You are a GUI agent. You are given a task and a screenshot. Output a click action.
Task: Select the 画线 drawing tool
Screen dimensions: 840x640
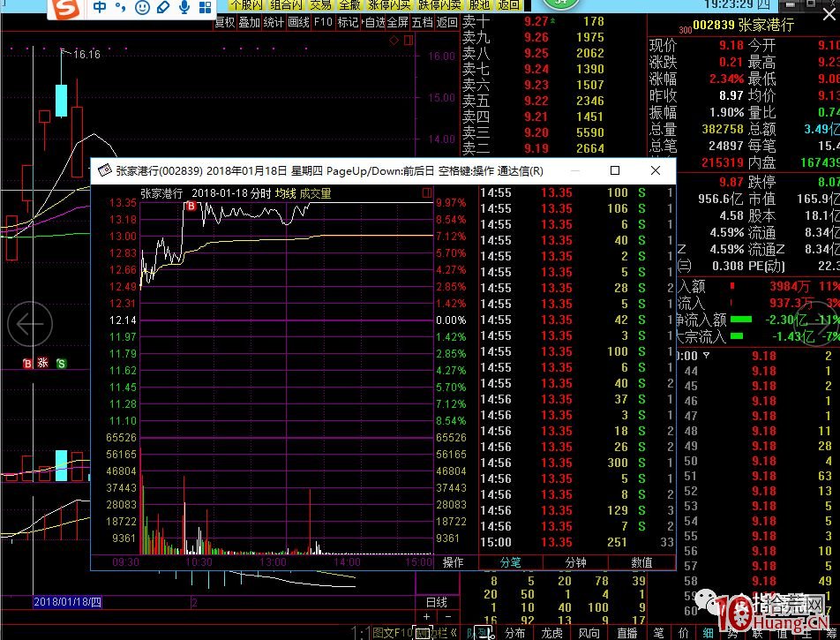click(298, 23)
